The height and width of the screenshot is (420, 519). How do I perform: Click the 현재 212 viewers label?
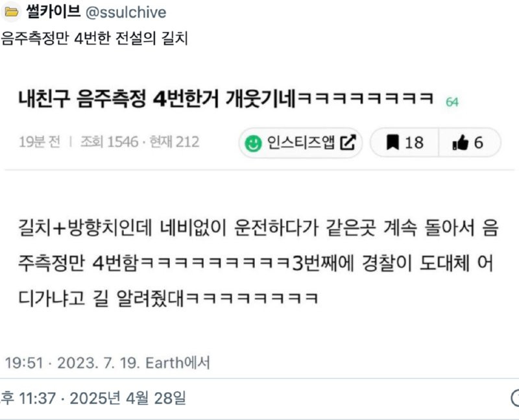(175, 142)
